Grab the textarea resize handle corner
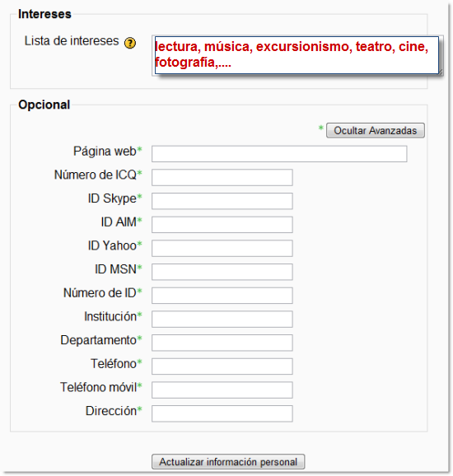The image size is (453, 476). [x=441, y=72]
